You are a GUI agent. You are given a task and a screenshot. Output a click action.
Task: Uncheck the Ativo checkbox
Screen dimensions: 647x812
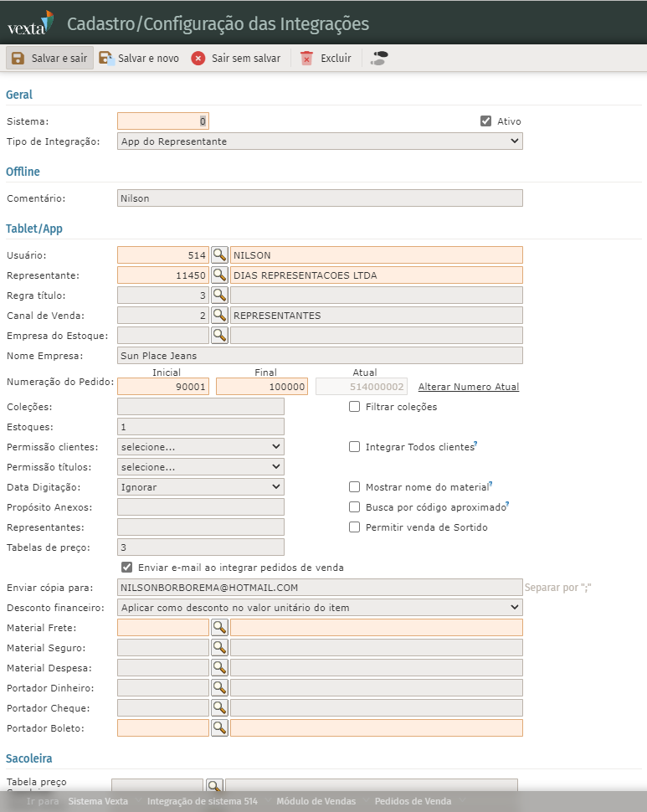pos(485,121)
